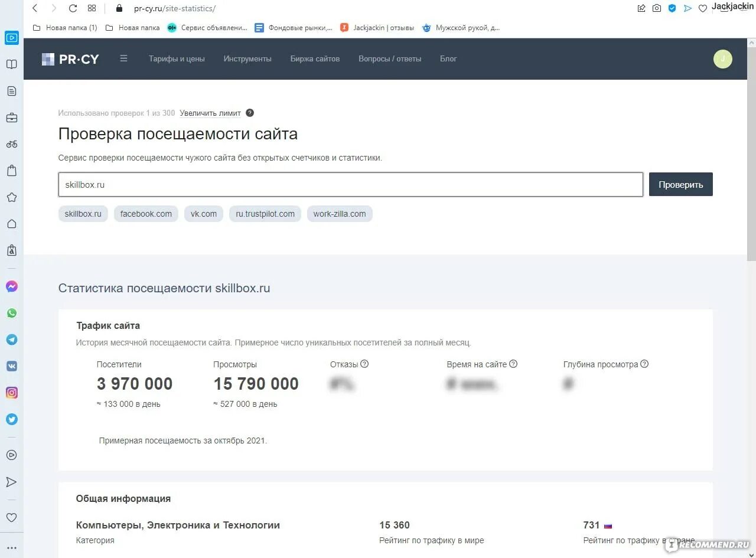Click the briefcase icon in sidebar
The image size is (756, 558).
coord(11,118)
